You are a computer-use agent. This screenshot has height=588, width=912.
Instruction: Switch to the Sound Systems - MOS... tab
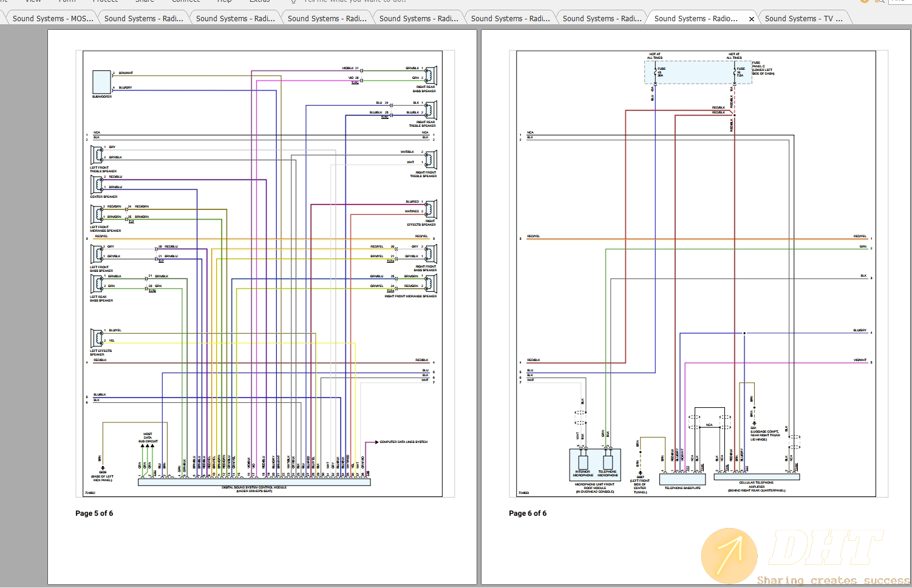coord(52,18)
